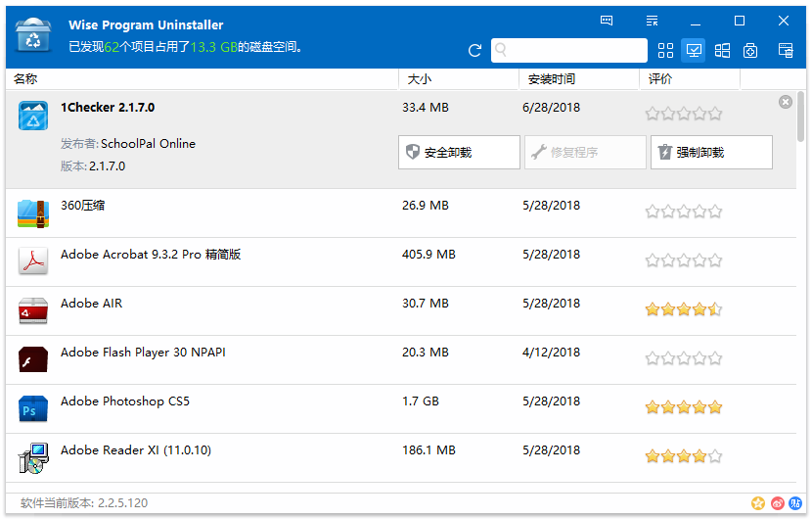This screenshot has height=519, width=812.
Task: Click the Weibo share icon
Action: [778, 503]
